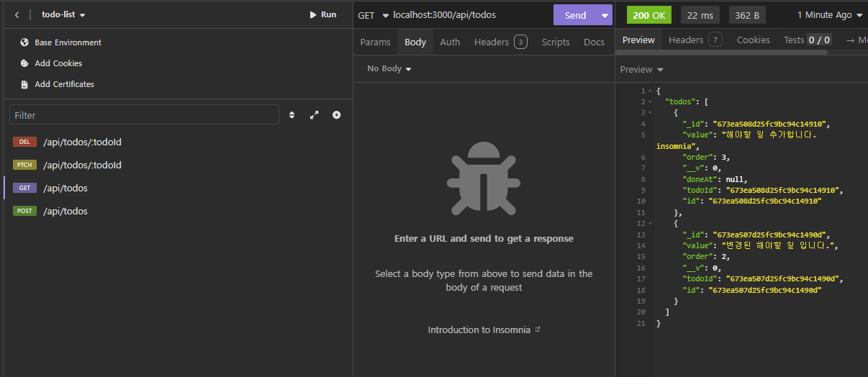Open the sort order menu icon
Screen dimensions: 868x377
(x=292, y=115)
